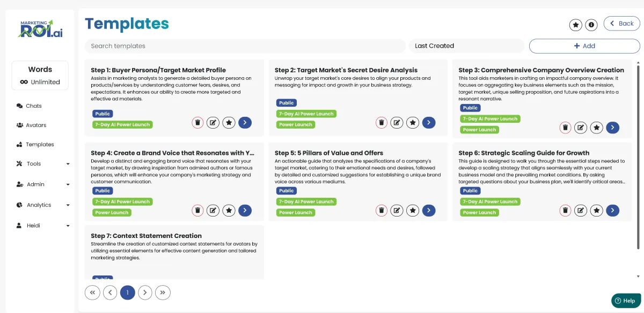Favorite the Step 1 Buyer Persona template

229,123
